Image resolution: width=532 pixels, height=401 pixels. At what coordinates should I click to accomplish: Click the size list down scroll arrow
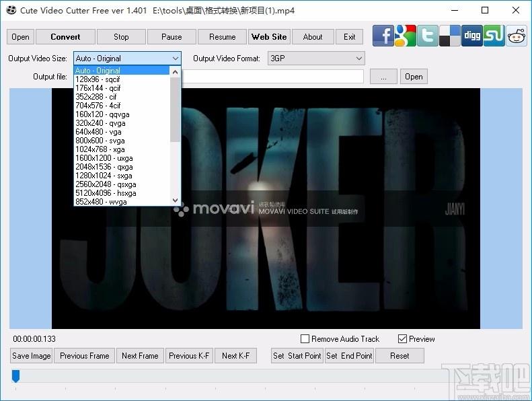[x=175, y=200]
